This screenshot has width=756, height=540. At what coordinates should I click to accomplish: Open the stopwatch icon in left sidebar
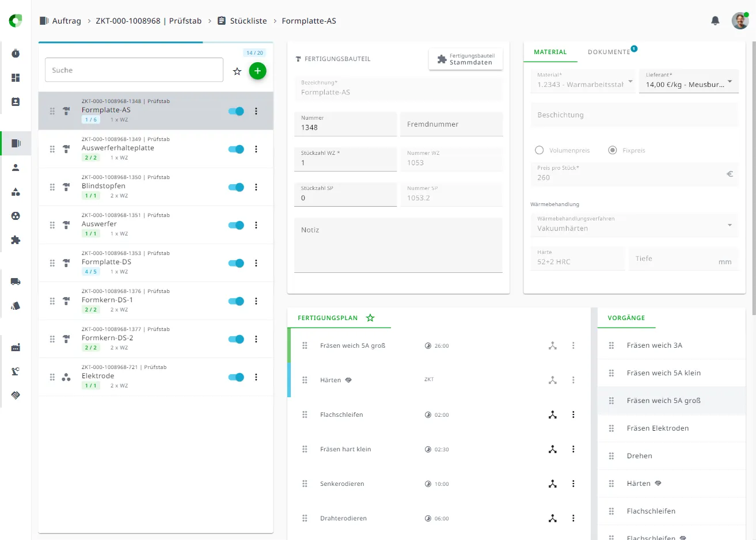coord(16,54)
